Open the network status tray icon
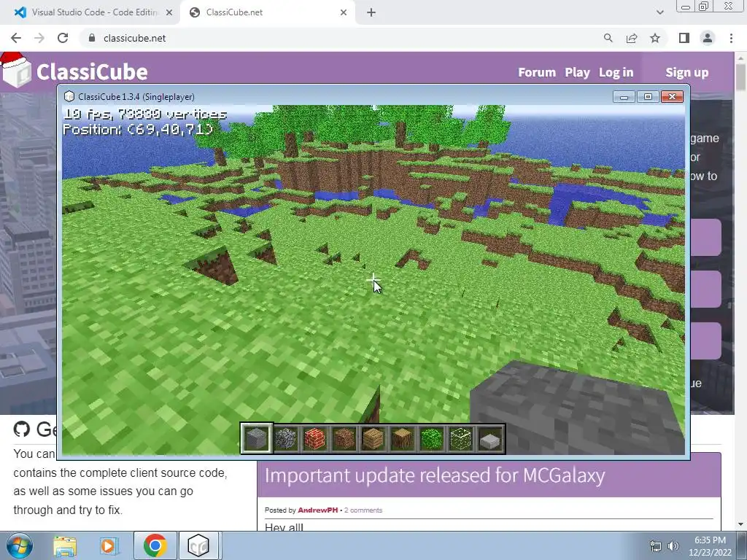Screen dimensions: 747x560 [656, 546]
